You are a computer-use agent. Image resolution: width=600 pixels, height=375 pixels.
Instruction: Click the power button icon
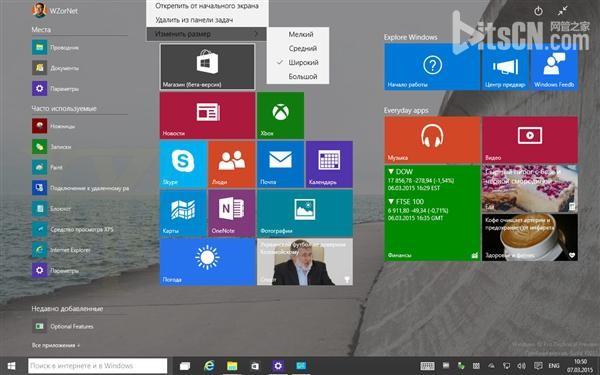[538, 11]
